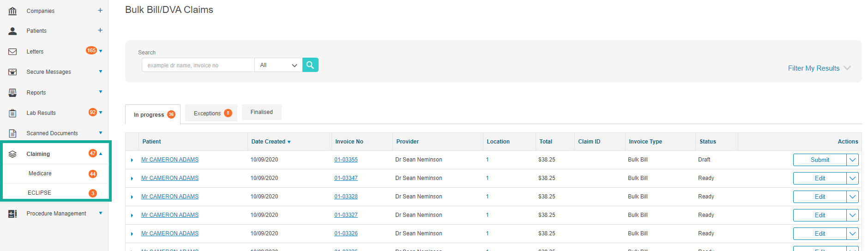Click the Patients person icon
This screenshot has height=251, width=868.
tap(12, 31)
